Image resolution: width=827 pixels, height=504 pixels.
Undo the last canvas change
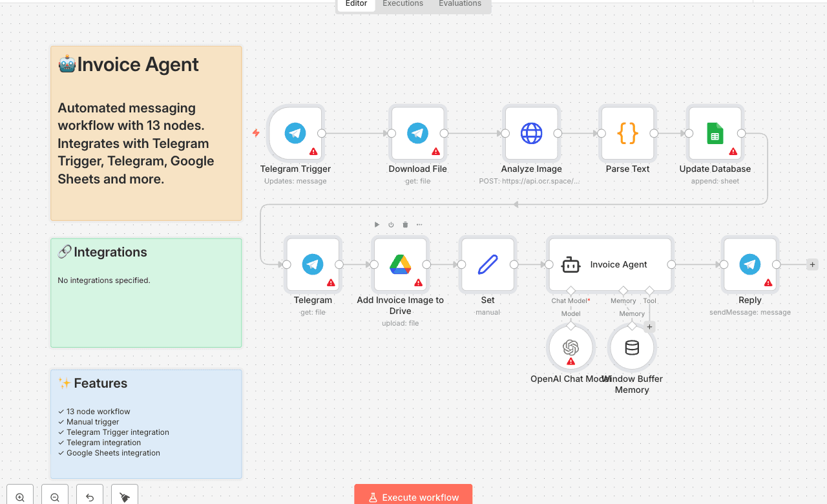(x=89, y=495)
